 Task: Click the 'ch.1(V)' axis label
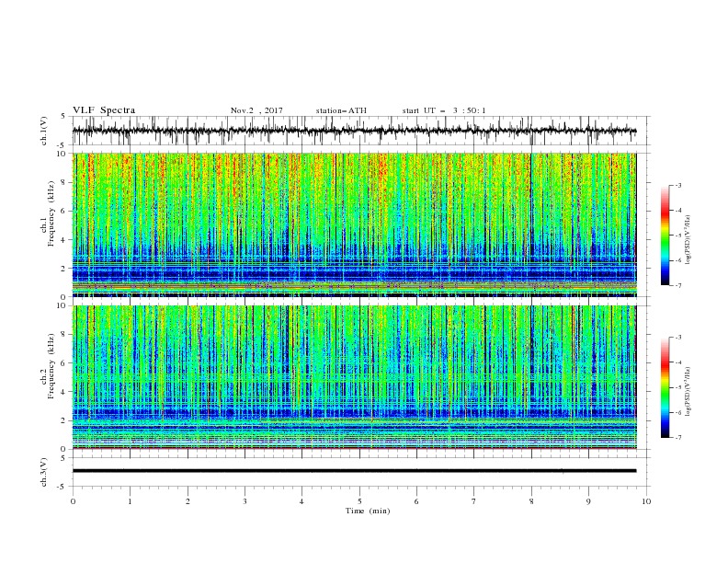pyautogui.click(x=43, y=131)
